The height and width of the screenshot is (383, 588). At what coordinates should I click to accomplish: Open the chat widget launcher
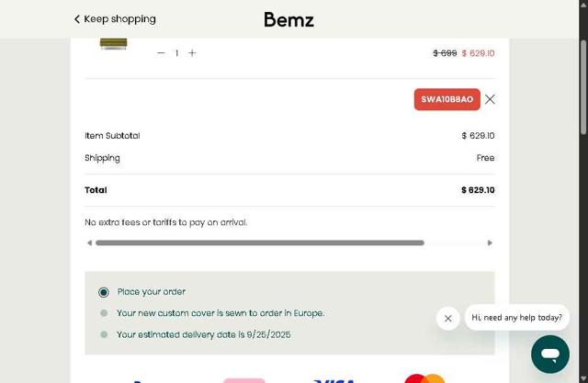click(x=549, y=354)
